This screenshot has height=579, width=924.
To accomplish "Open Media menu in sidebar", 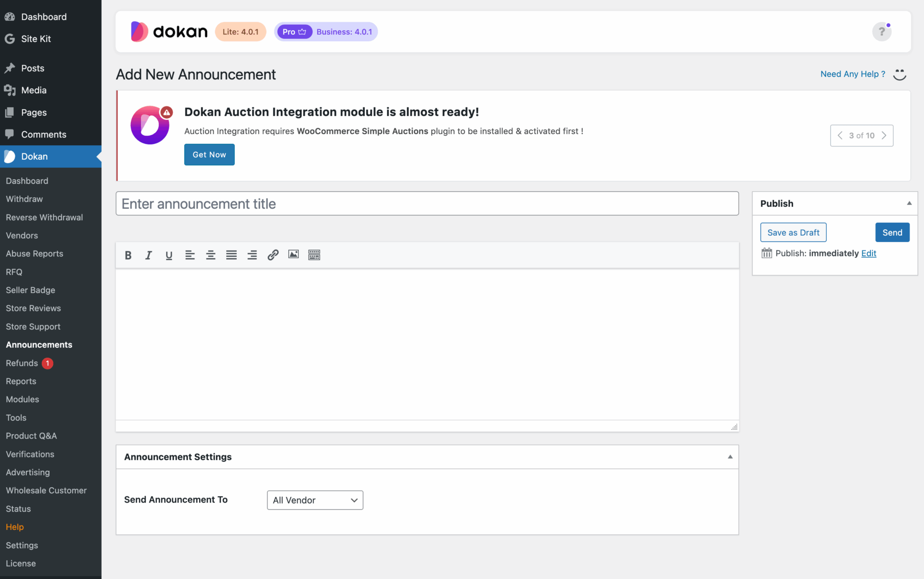I will (x=51, y=90).
